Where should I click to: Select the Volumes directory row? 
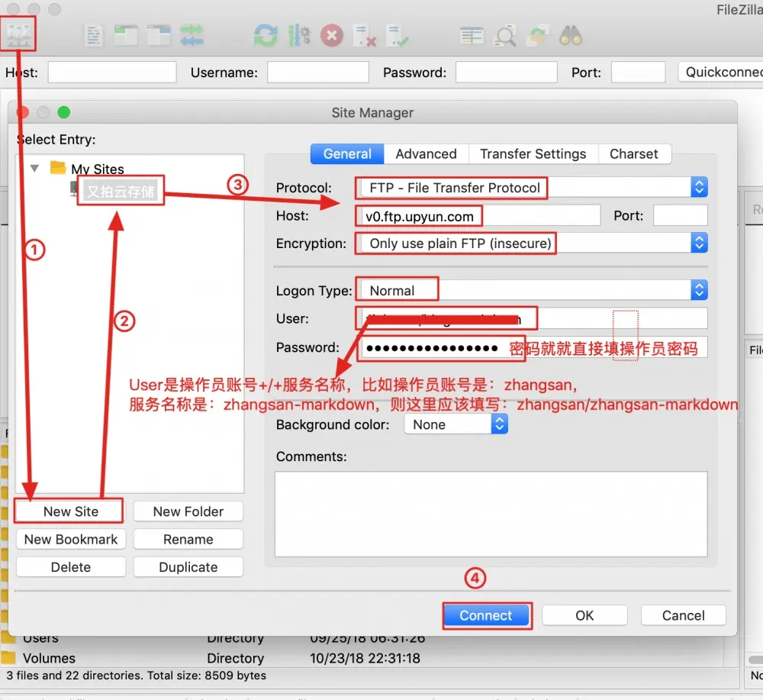[362, 658]
